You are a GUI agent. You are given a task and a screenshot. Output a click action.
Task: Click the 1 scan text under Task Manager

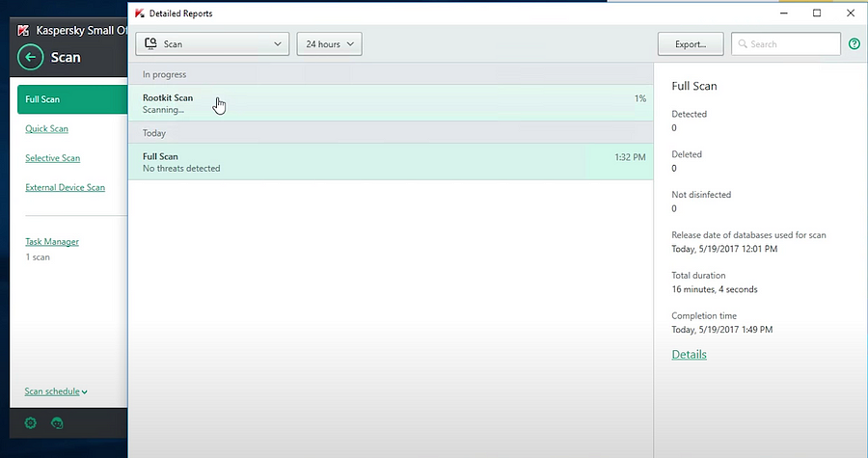click(x=38, y=257)
